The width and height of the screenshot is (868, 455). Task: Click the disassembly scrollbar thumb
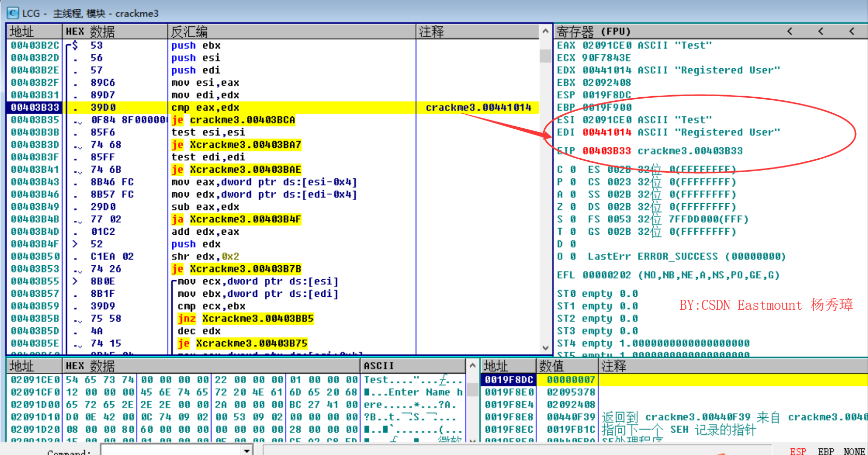point(545,55)
